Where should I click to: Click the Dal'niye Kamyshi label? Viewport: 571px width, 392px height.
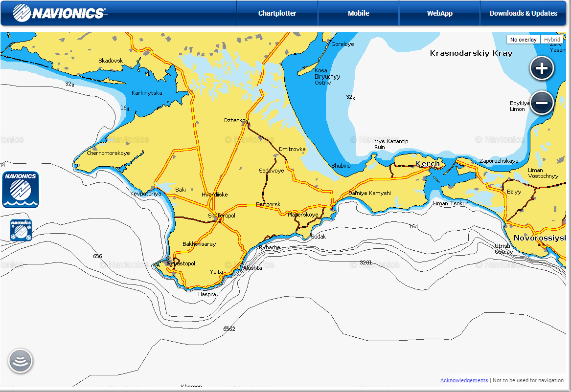pyautogui.click(x=369, y=193)
